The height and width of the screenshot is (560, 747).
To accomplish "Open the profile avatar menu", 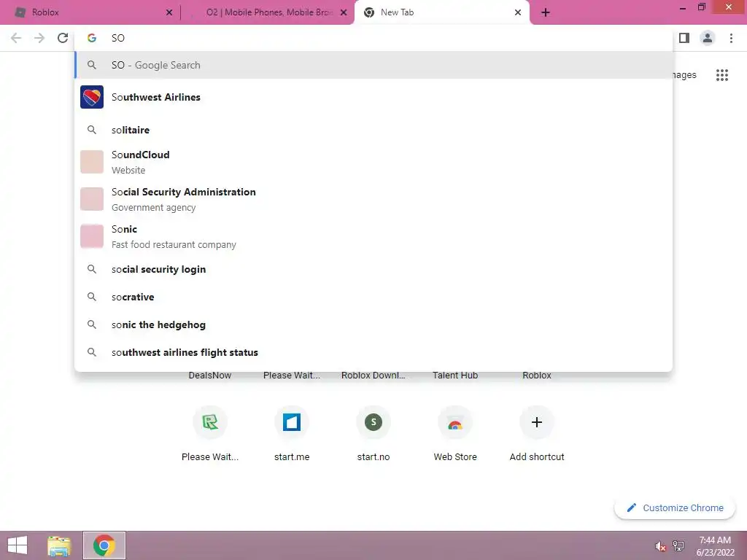I will click(708, 38).
